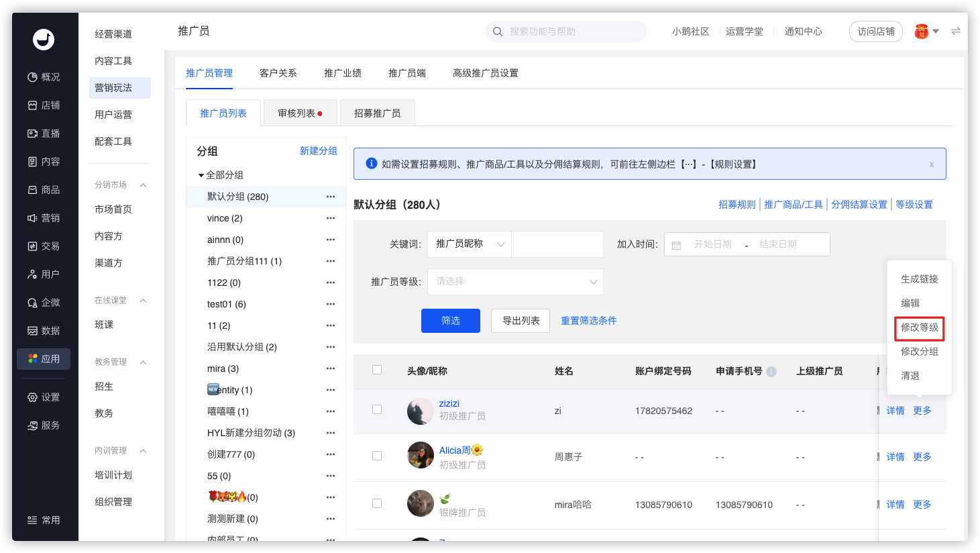
Task: Click the blue 筛选 filter button
Action: click(x=451, y=321)
